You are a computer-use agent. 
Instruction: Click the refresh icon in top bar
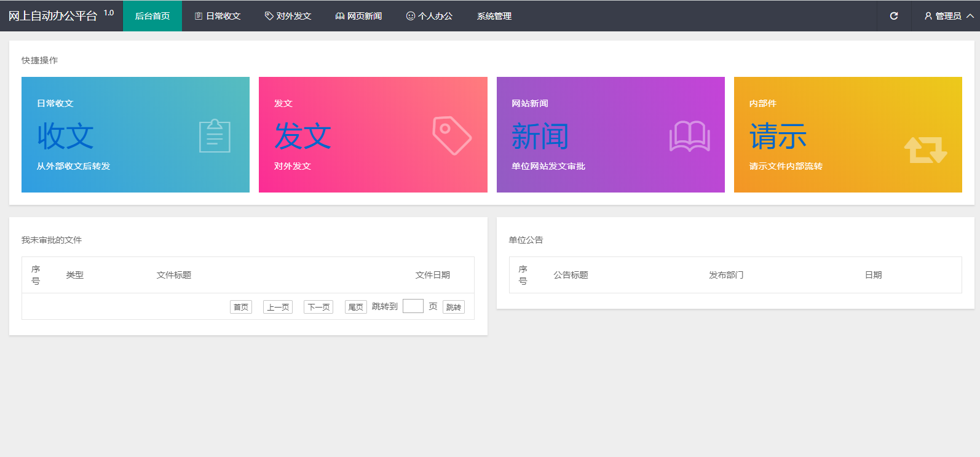click(x=894, y=16)
